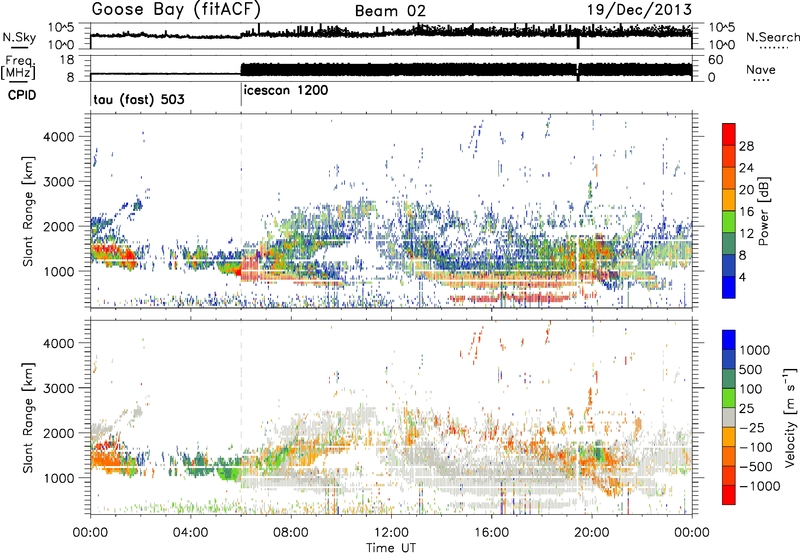Pick the red bottom segment of Velocity colorbar
This screenshot has width=800, height=554.
point(729,495)
